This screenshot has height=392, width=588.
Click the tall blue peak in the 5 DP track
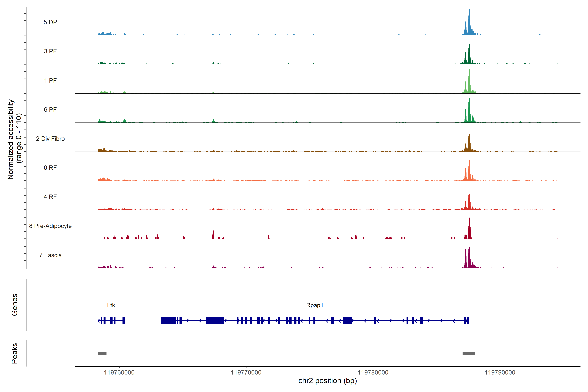coord(469,24)
